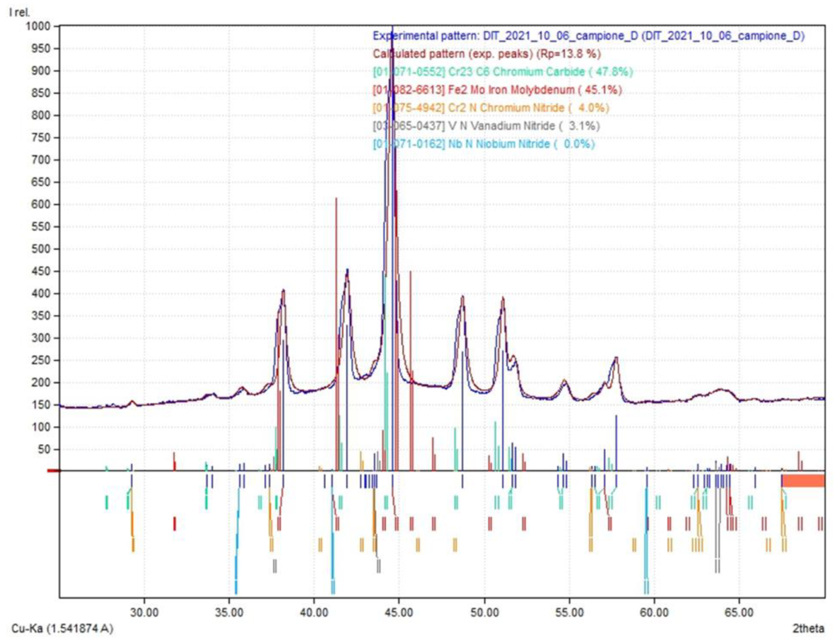Click the Cu-Ka (1.541874 A) wavelength label

coord(62,628)
